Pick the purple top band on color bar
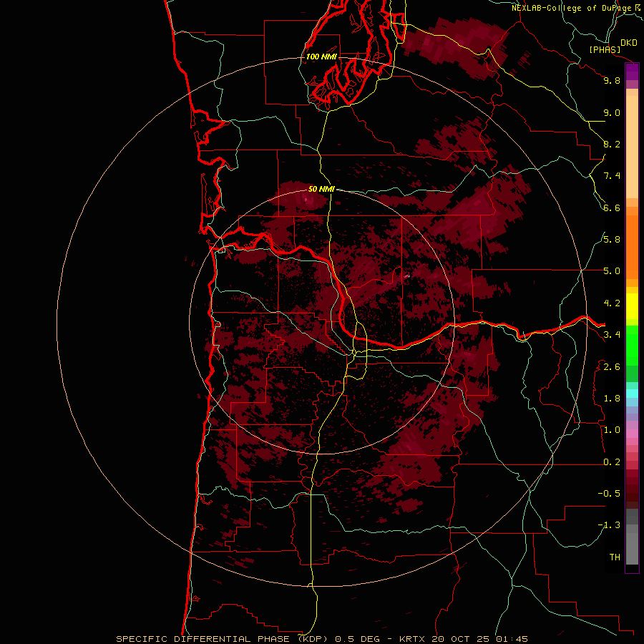The image size is (644, 644). click(632, 72)
